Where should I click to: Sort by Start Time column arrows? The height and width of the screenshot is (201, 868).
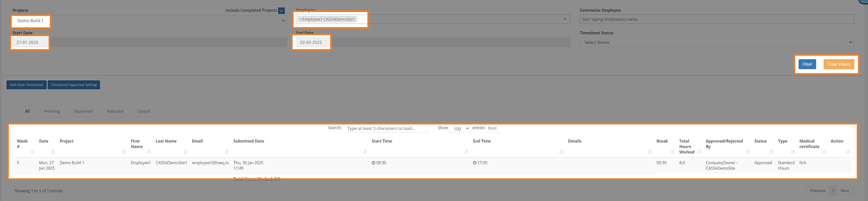466,152
